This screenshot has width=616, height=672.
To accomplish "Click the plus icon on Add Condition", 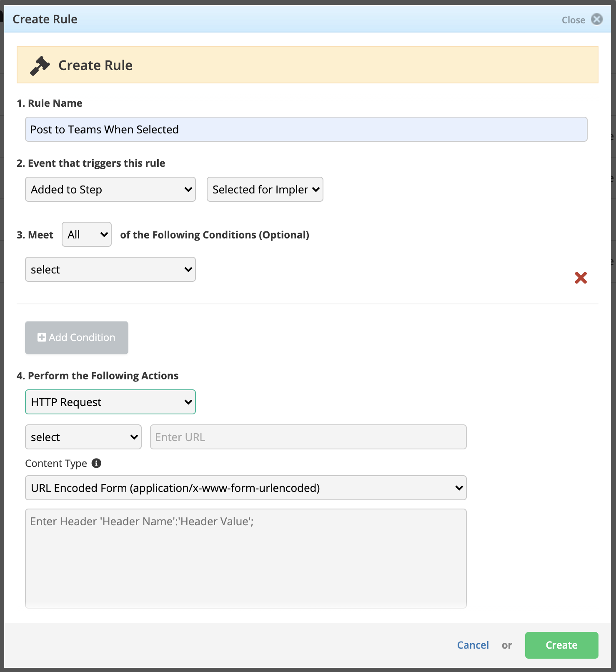I will tap(42, 337).
